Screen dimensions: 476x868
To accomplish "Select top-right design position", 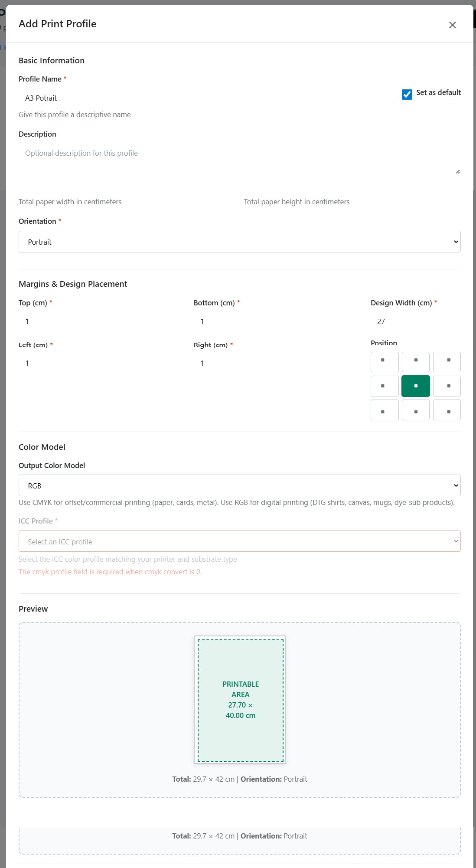I will tap(447, 362).
